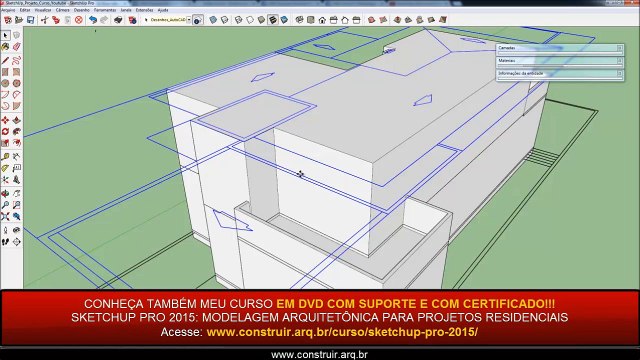Viewport: 640px width, 360px height.
Task: Select the Rotate tool
Action: pos(5,131)
